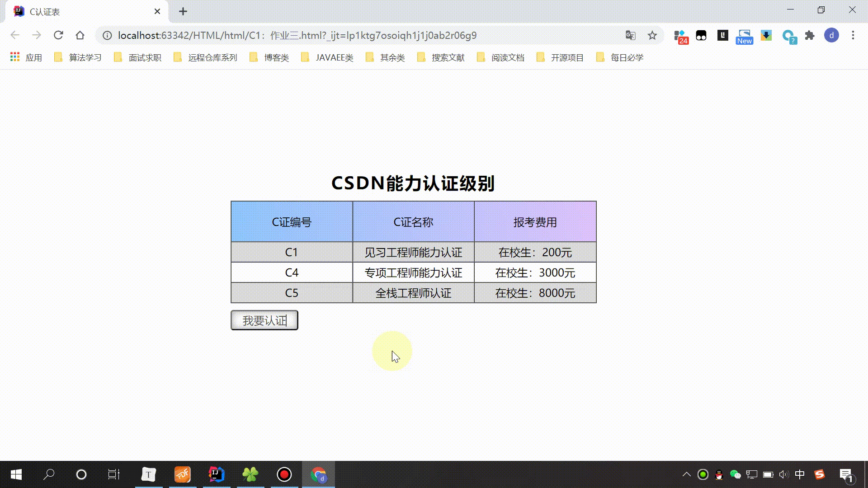
Task: Open the Chrome extensions puzzle icon
Action: [x=810, y=35]
